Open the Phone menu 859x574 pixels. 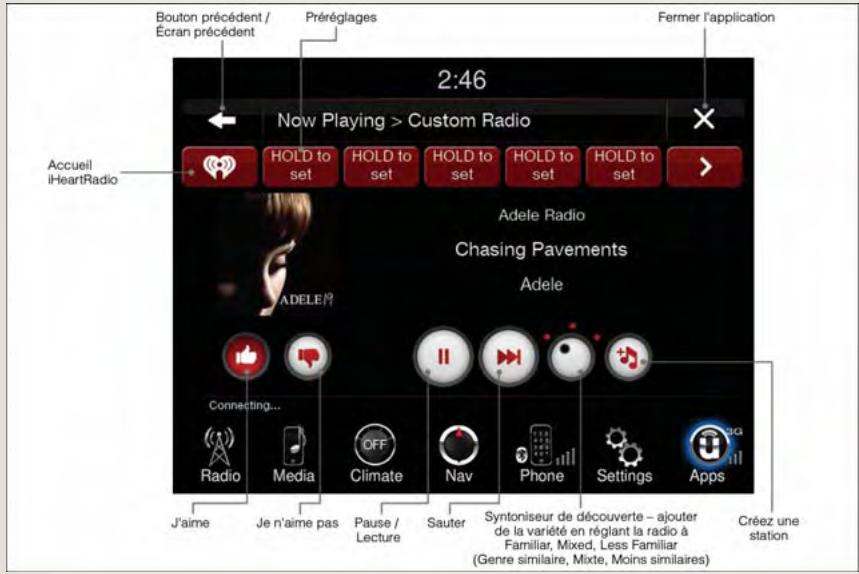pyautogui.click(x=542, y=454)
